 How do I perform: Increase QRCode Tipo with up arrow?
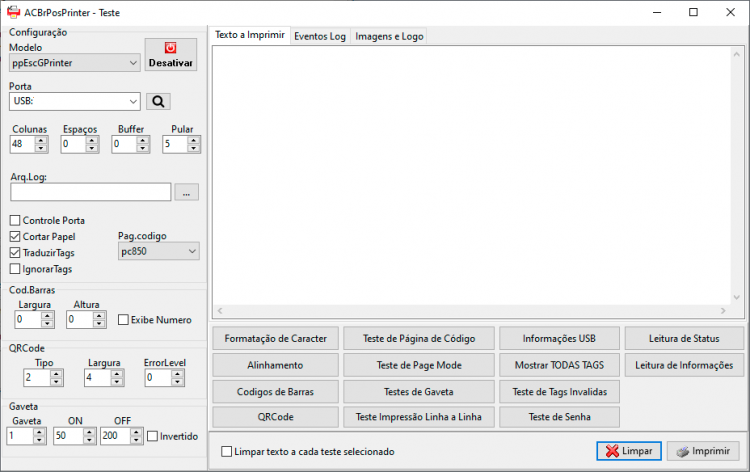[56, 374]
